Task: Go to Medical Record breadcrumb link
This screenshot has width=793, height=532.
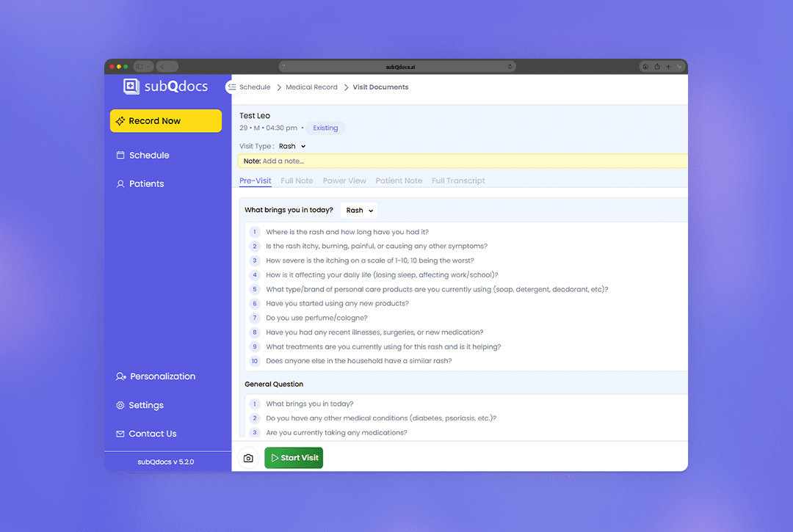Action: point(311,87)
